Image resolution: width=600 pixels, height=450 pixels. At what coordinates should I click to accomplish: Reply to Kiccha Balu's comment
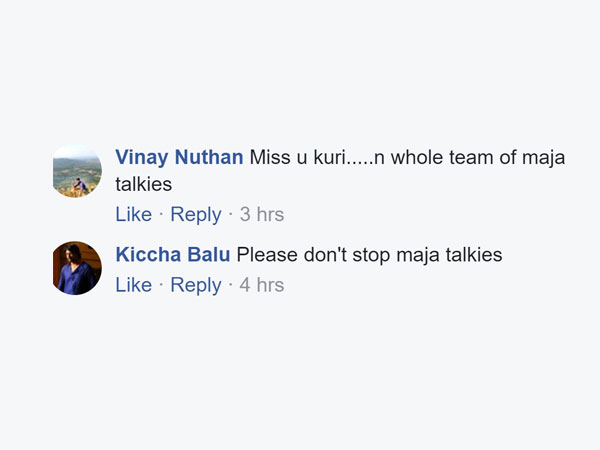[x=195, y=285]
